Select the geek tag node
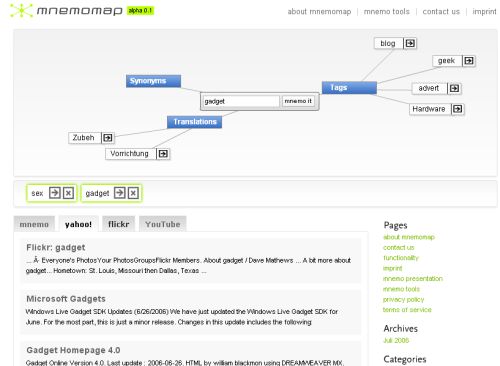The width and height of the screenshot is (500, 366). pyautogui.click(x=447, y=61)
